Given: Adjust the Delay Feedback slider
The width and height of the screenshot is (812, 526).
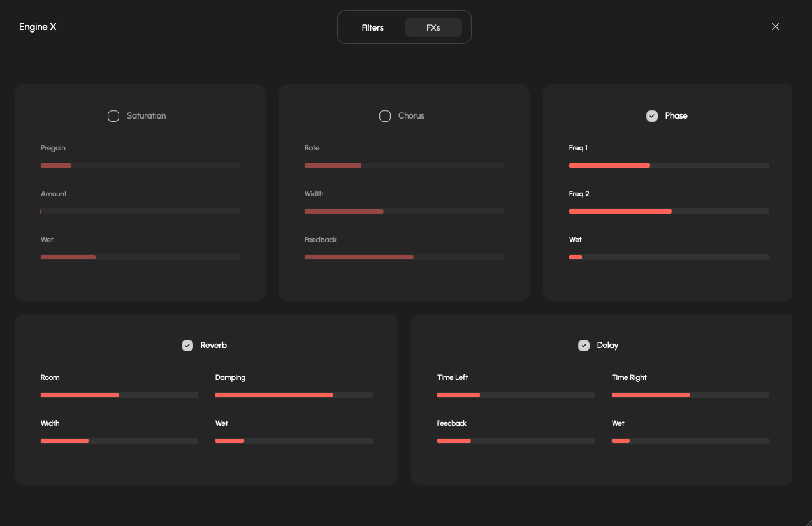Looking at the screenshot, I should click(516, 441).
